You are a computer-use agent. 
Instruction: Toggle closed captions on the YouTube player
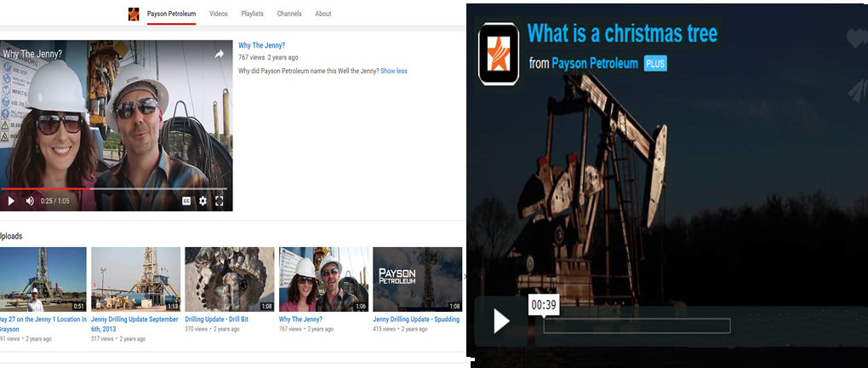pyautogui.click(x=186, y=201)
